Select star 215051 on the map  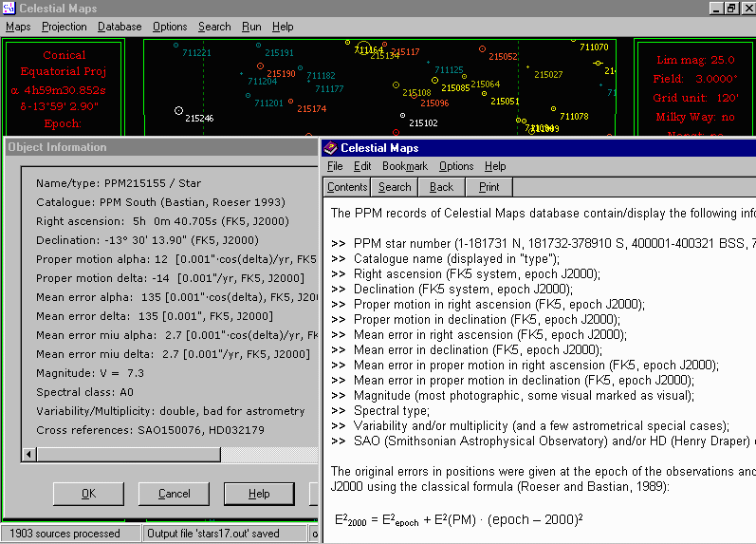(x=484, y=94)
